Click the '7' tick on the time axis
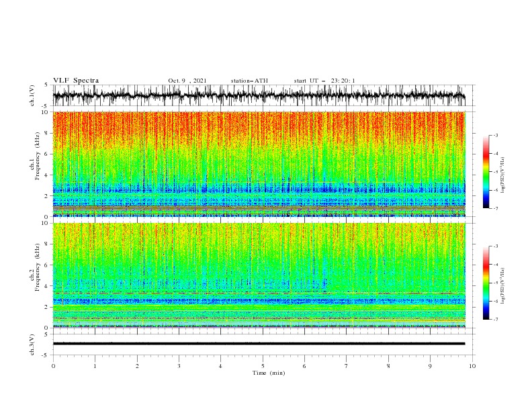Image resolution: width=532 pixels, height=411 pixels. [x=347, y=366]
